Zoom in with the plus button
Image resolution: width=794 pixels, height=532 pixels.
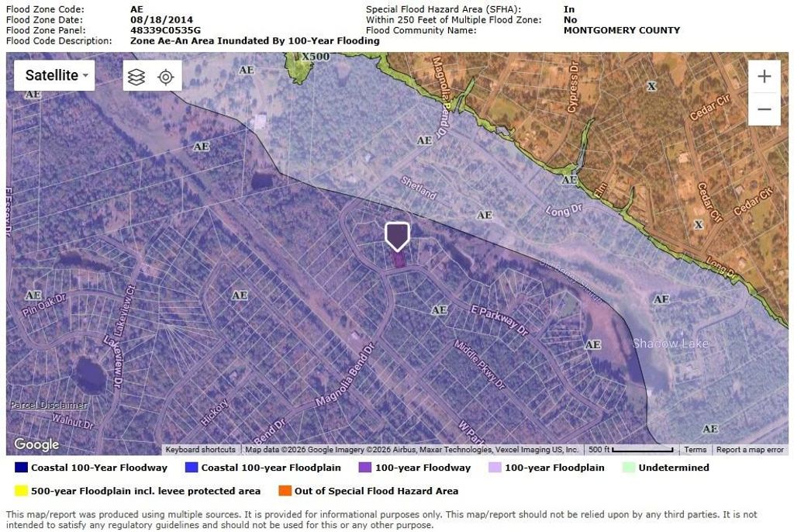coord(764,76)
